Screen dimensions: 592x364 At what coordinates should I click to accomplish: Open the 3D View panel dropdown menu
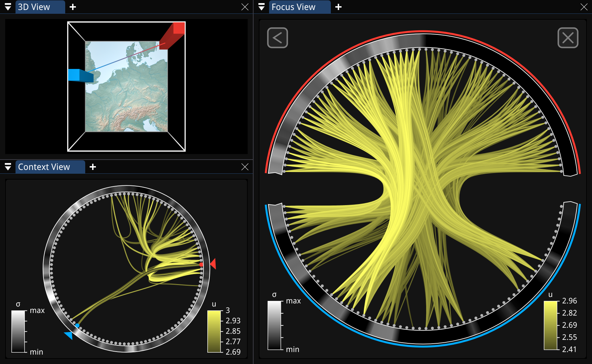(x=8, y=7)
